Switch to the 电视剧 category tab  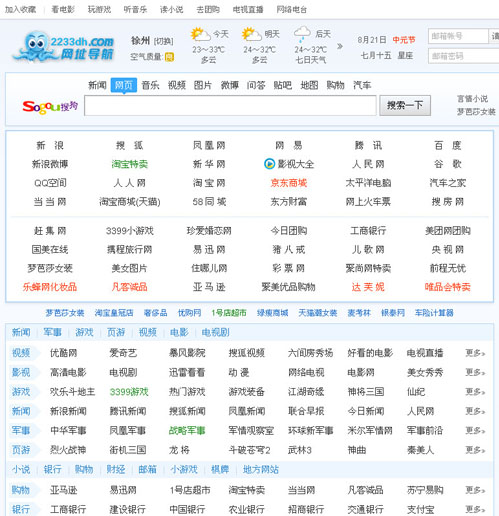pyautogui.click(x=215, y=332)
